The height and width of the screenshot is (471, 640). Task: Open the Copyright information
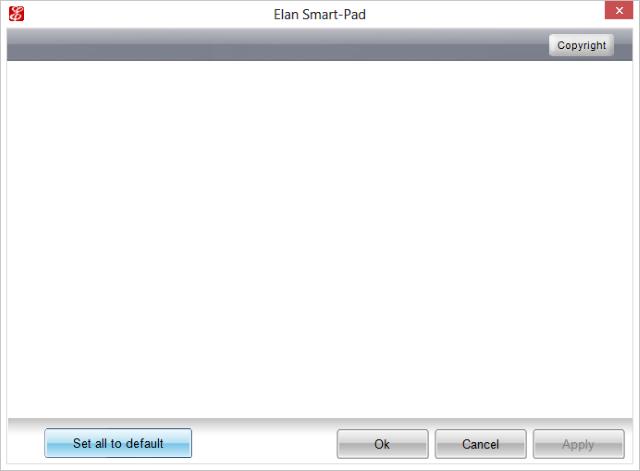pos(581,45)
